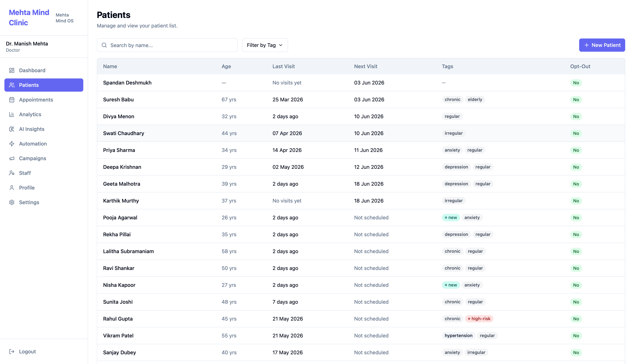Open the Staff page

[44, 173]
